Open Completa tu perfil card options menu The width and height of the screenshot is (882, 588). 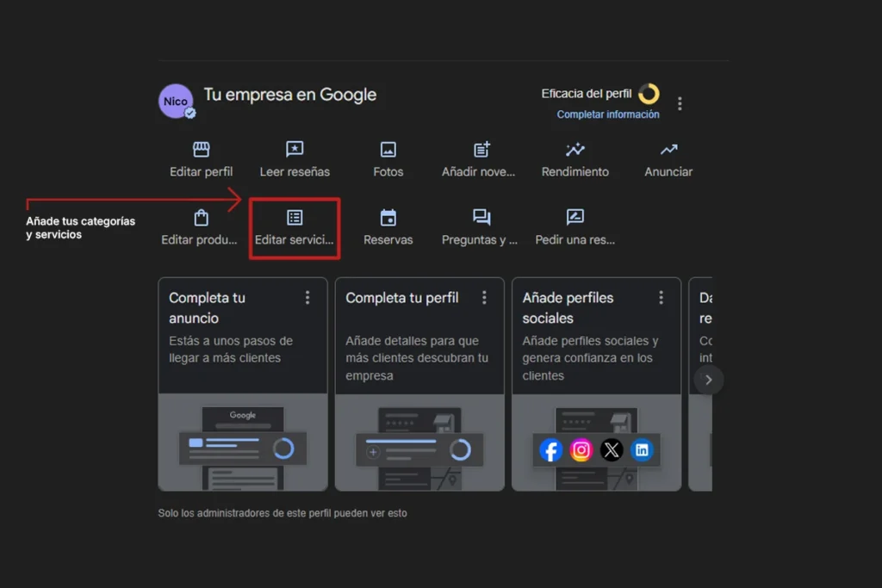484,297
